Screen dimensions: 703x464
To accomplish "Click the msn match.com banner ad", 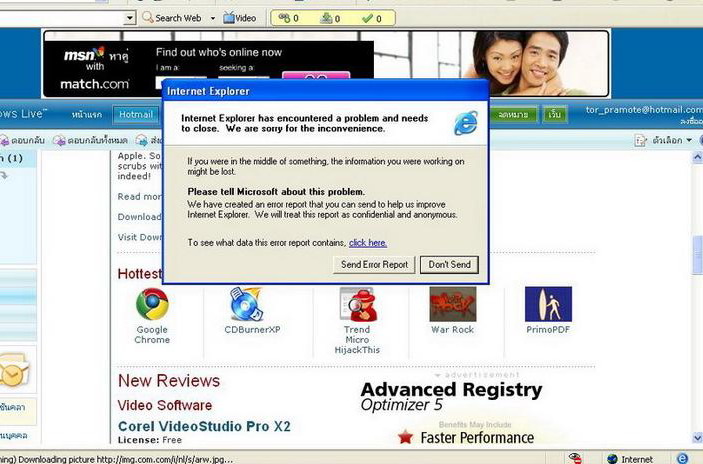I will click(x=326, y=64).
